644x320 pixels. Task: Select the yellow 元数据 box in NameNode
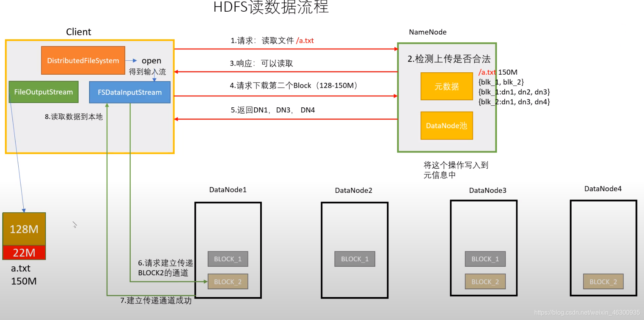pos(446,86)
